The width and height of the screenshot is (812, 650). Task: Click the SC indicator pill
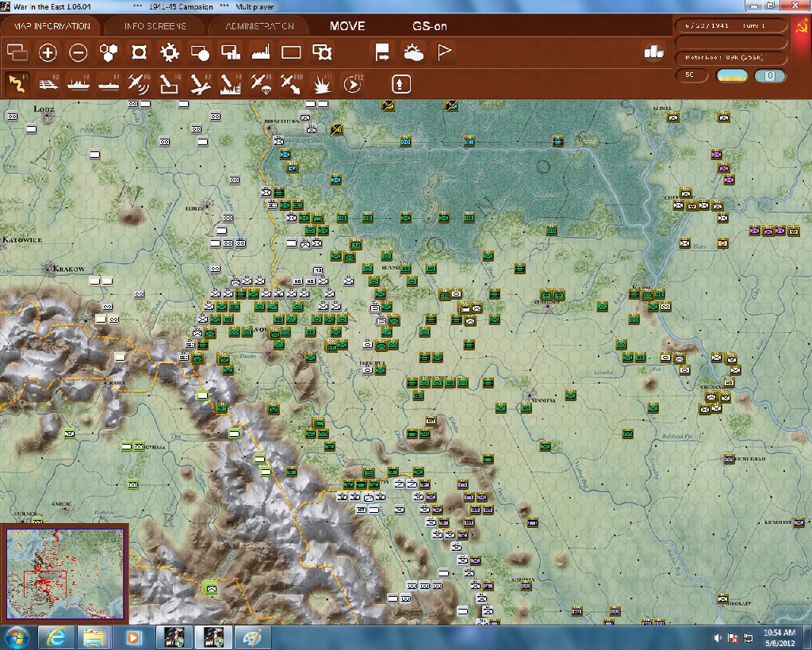pyautogui.click(x=691, y=75)
